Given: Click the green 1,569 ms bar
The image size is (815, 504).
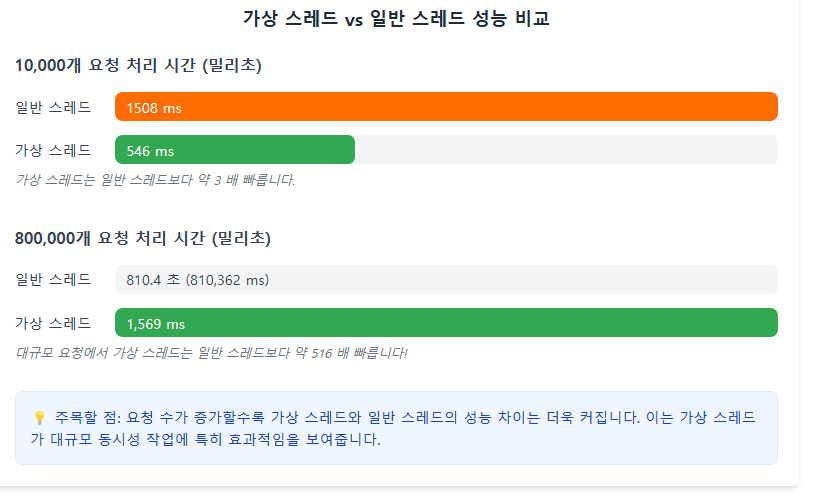Looking at the screenshot, I should 446,323.
